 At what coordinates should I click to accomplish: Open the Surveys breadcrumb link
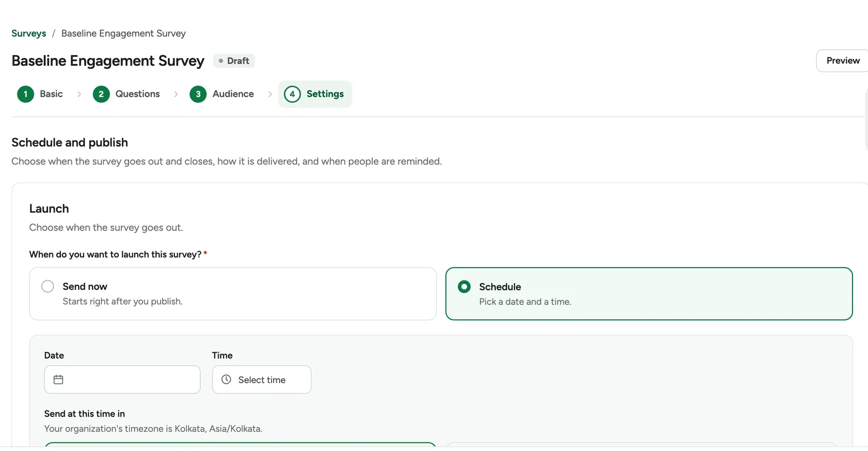28,33
